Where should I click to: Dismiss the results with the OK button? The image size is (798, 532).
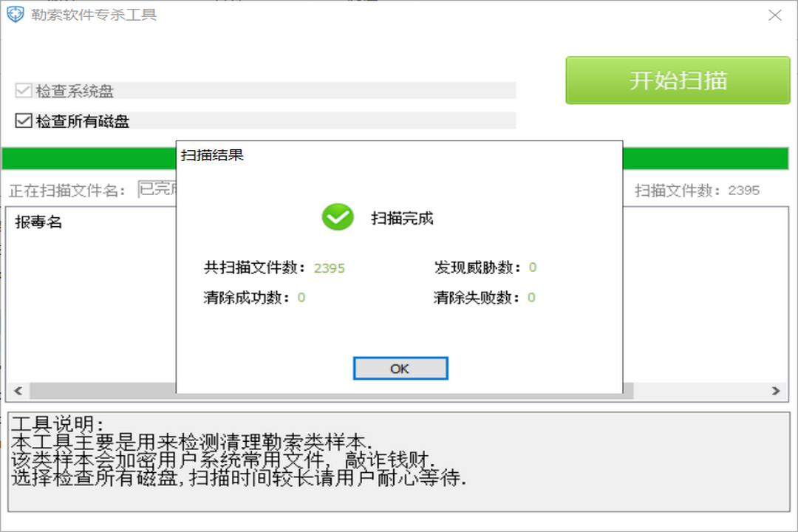tap(400, 368)
